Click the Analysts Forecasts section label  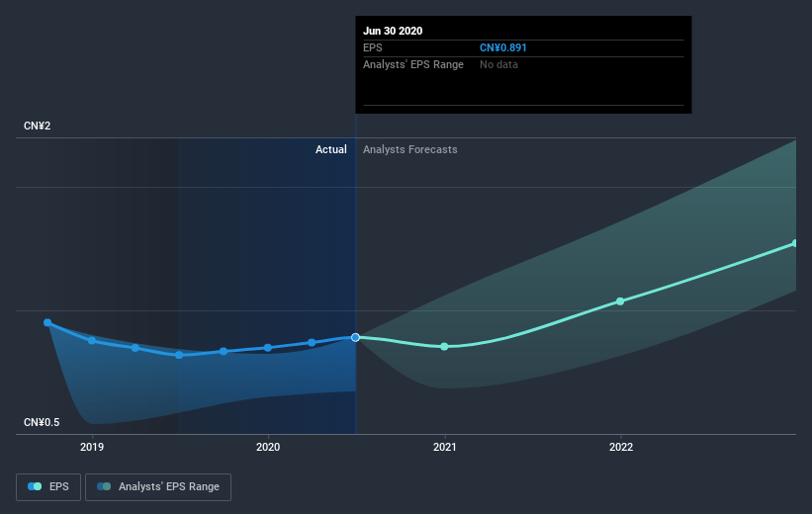[x=410, y=149]
